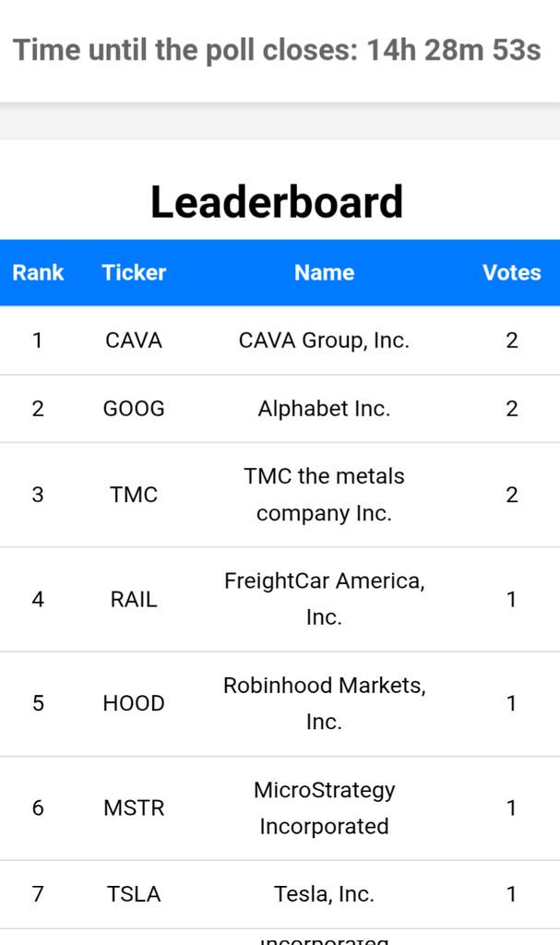Select the GOOG ticker cell
This screenshot has height=945, width=560.
pos(134,409)
